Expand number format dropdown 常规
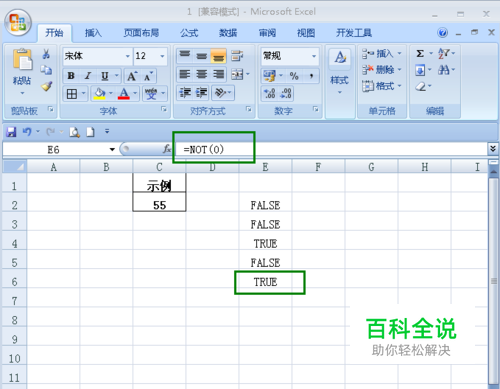Screen dimensions: 500x389 [x=314, y=56]
